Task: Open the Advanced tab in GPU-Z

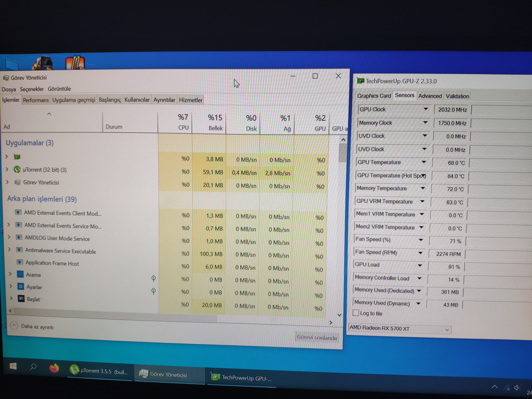Action: [x=430, y=96]
